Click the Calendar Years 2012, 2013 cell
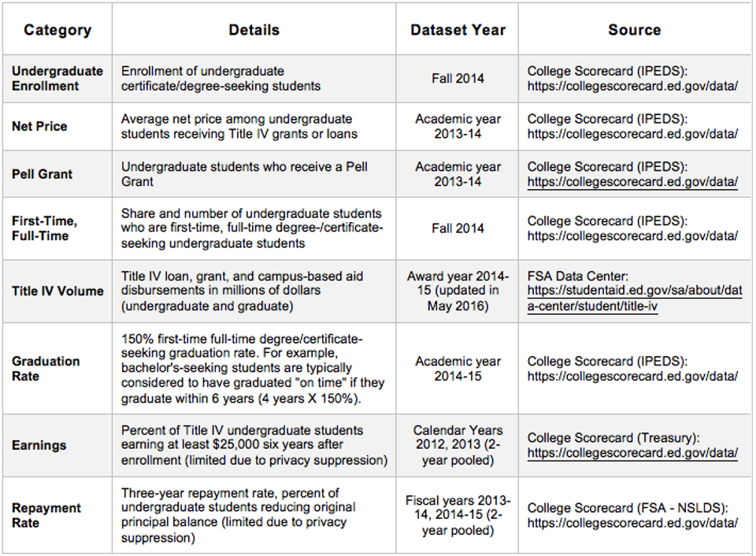The width and height of the screenshot is (756, 556). [x=458, y=445]
